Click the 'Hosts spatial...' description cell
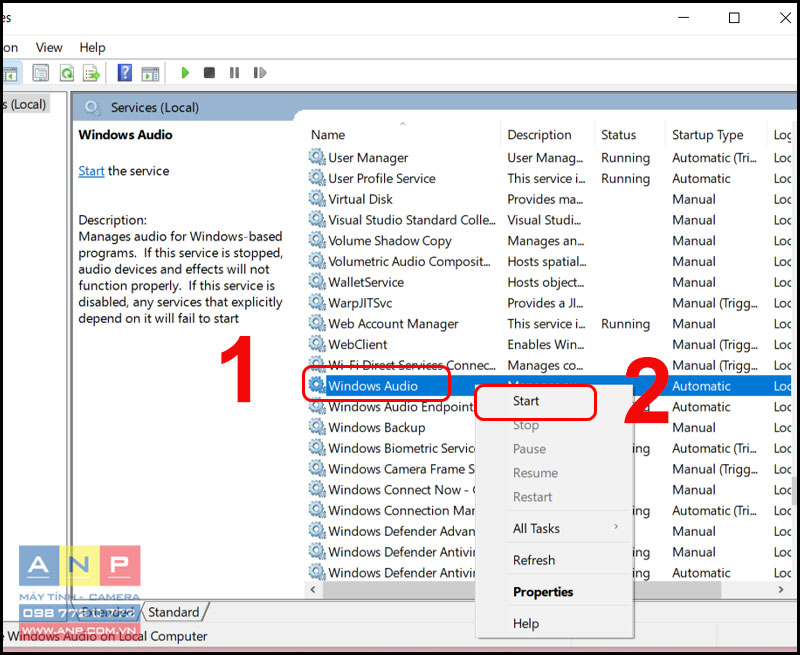 pos(547,261)
